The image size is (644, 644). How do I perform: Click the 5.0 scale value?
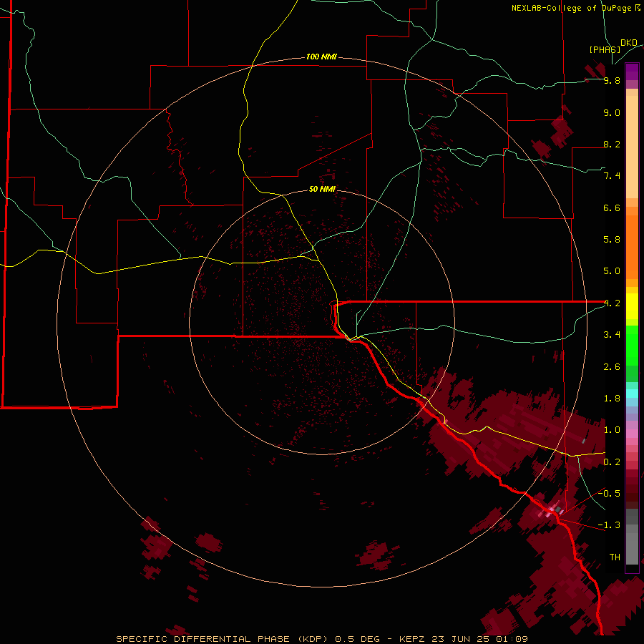[x=612, y=271]
